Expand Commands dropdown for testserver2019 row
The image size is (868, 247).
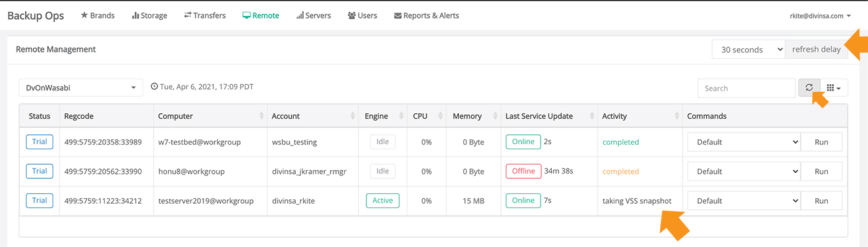tap(744, 201)
